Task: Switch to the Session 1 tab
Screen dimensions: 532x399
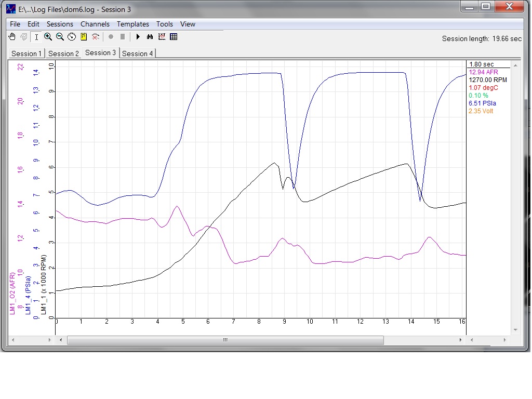Action: (26, 54)
